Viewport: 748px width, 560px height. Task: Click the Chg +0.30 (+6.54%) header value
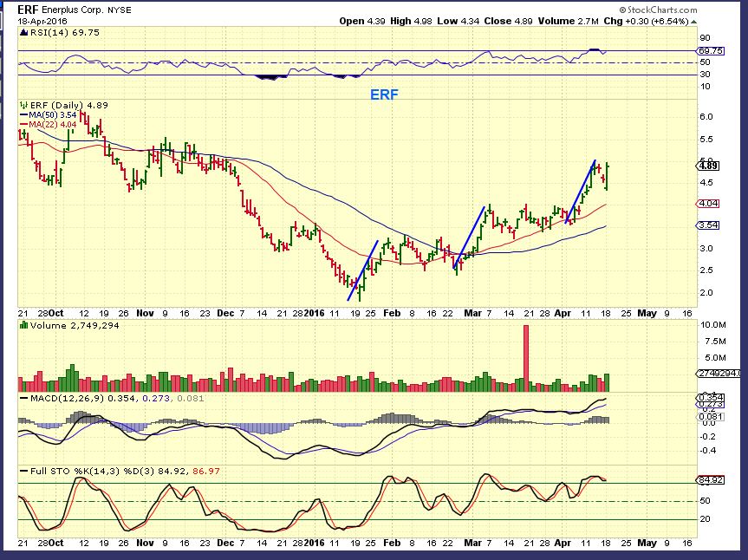(646, 22)
